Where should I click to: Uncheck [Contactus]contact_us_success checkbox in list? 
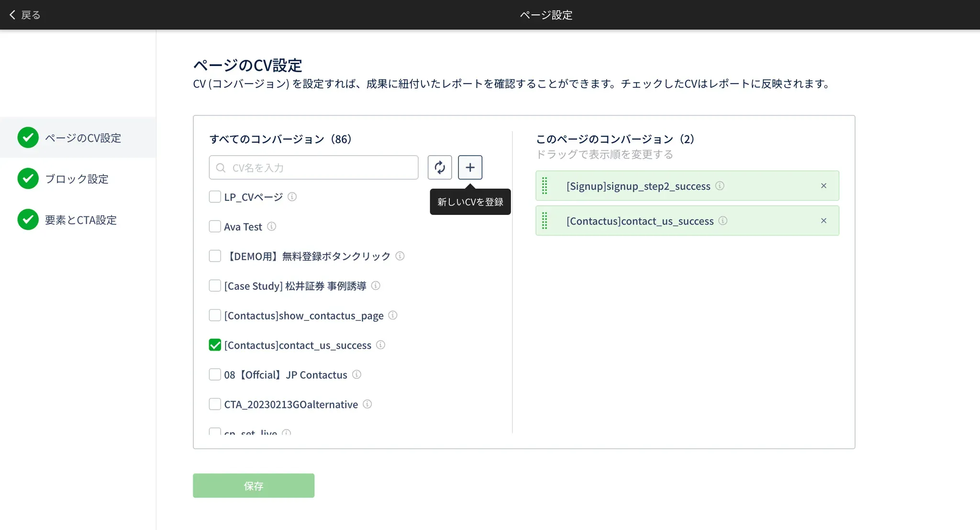pyautogui.click(x=215, y=345)
